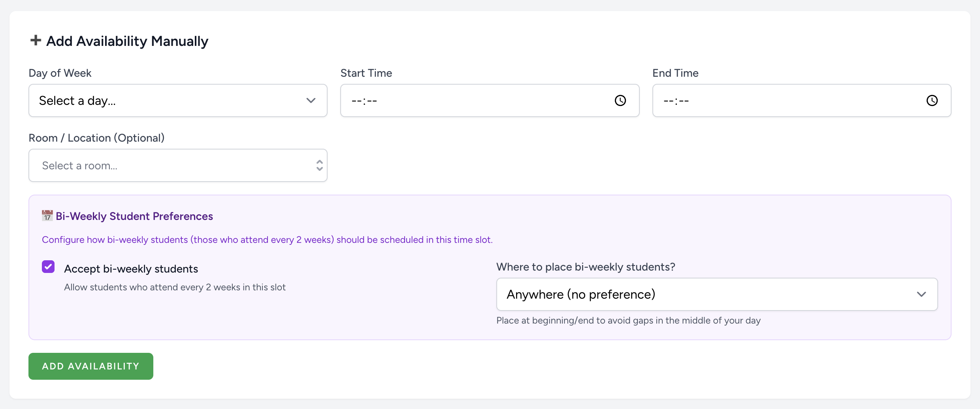Screen dimensions: 980x409
Task: Click the Add Availability Manually heading
Action: 127,41
